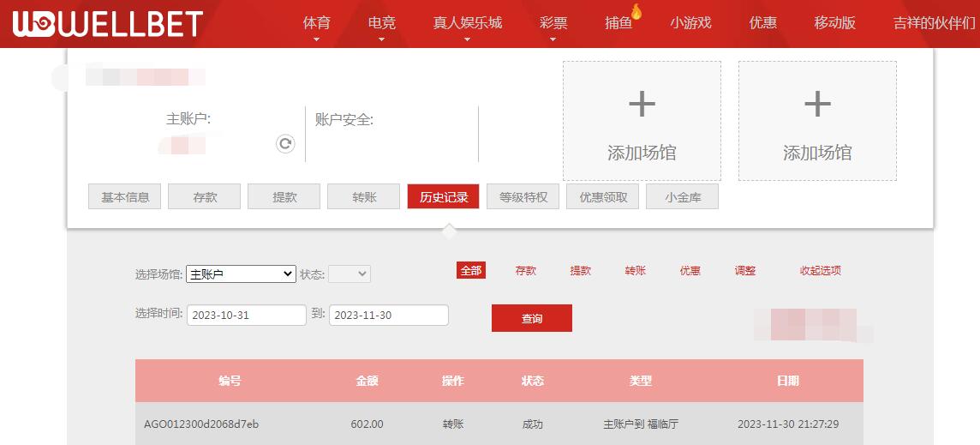
Task: Click the 类型 column header
Action: [x=641, y=381]
